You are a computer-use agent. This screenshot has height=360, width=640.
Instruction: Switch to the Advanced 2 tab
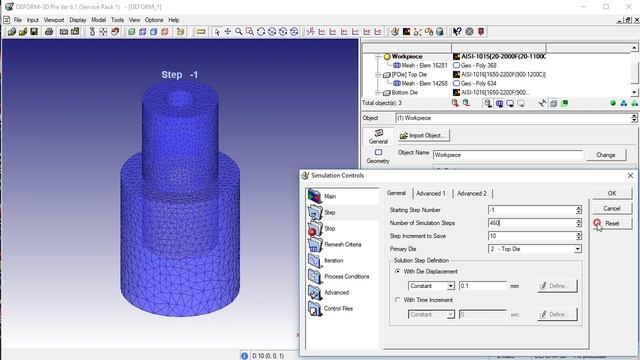(472, 193)
